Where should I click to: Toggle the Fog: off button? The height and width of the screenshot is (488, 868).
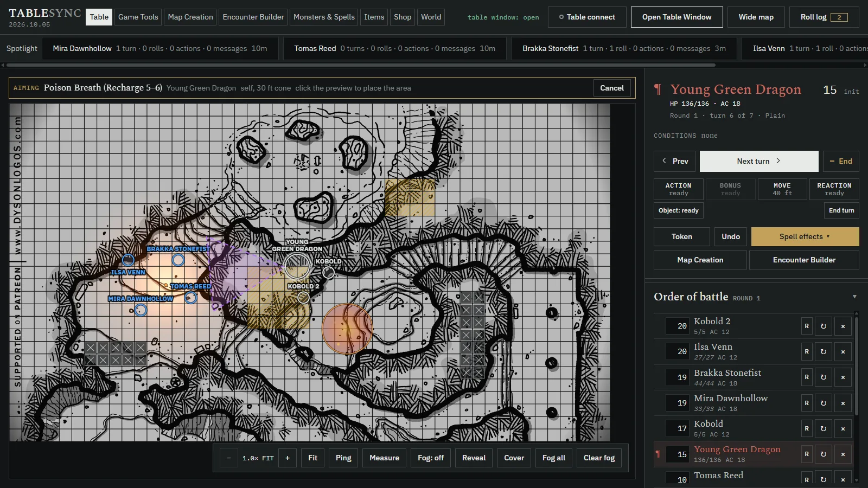click(431, 458)
